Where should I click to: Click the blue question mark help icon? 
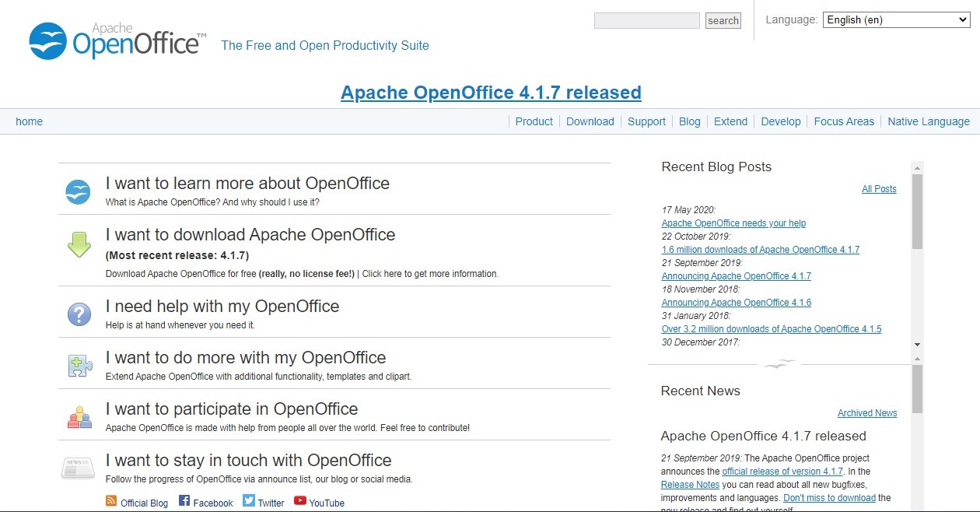pos(78,314)
